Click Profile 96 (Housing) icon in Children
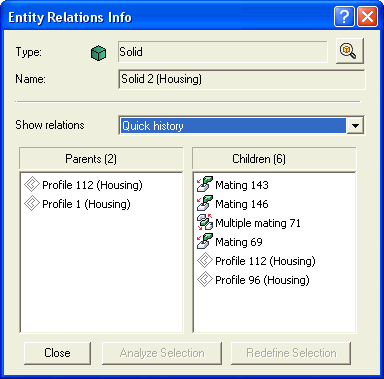384x379 pixels. 205,279
